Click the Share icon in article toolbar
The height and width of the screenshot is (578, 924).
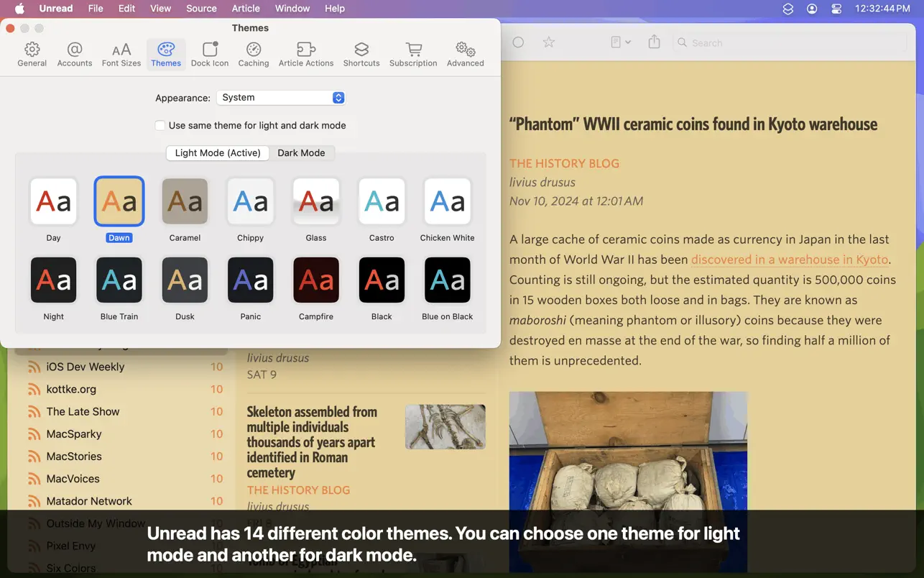[654, 42]
